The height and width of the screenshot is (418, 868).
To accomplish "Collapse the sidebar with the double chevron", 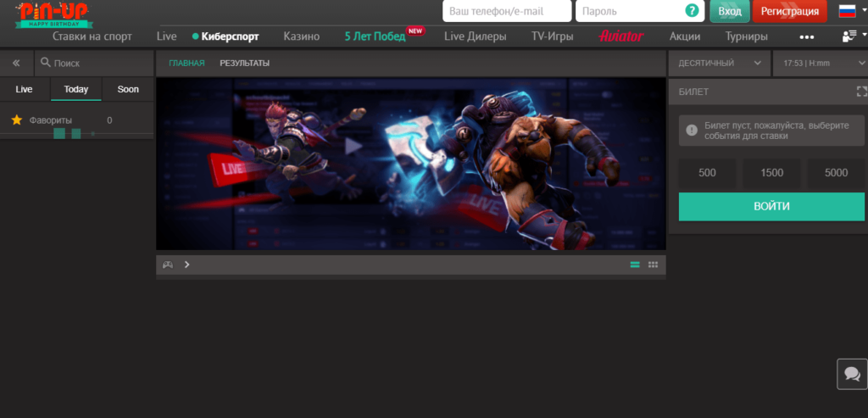I will [16, 63].
